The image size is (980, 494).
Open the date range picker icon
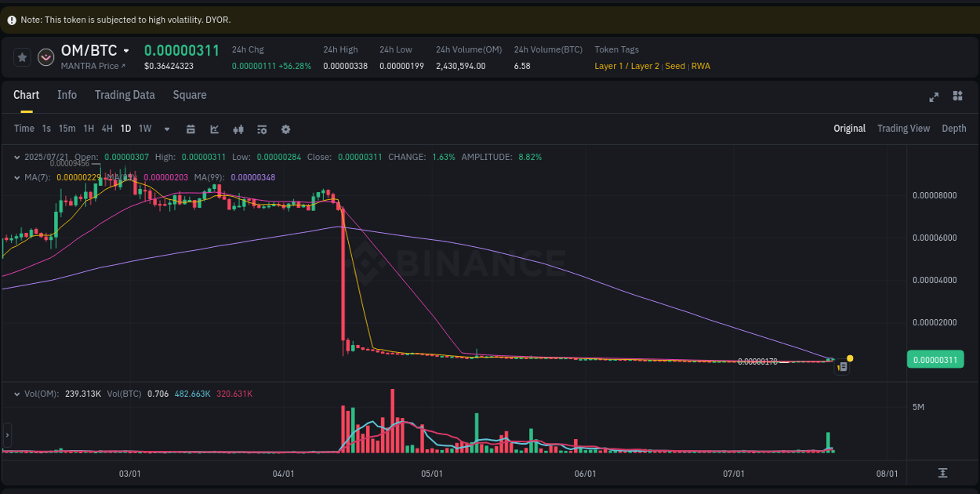(191, 129)
